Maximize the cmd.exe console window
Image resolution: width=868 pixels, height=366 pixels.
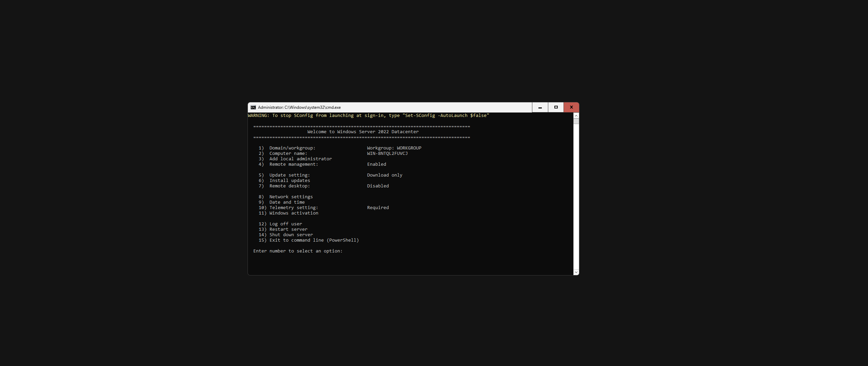coord(556,107)
